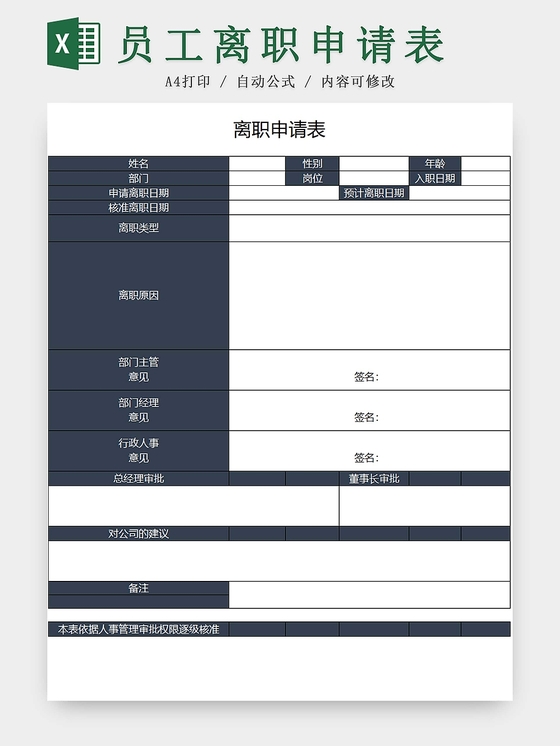The image size is (560, 746).
Task: Select the 部门经理意见 label cell
Action: 138,411
